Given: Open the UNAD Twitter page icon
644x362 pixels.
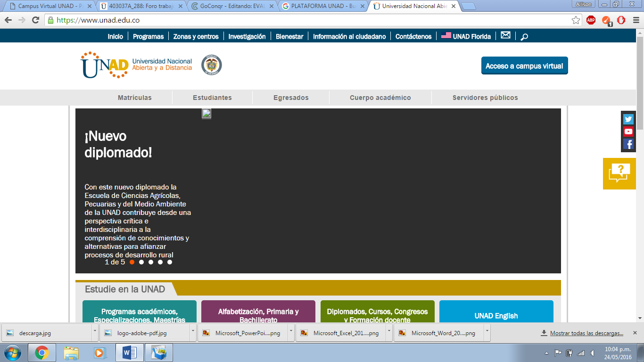Looking at the screenshot, I should [x=628, y=119].
